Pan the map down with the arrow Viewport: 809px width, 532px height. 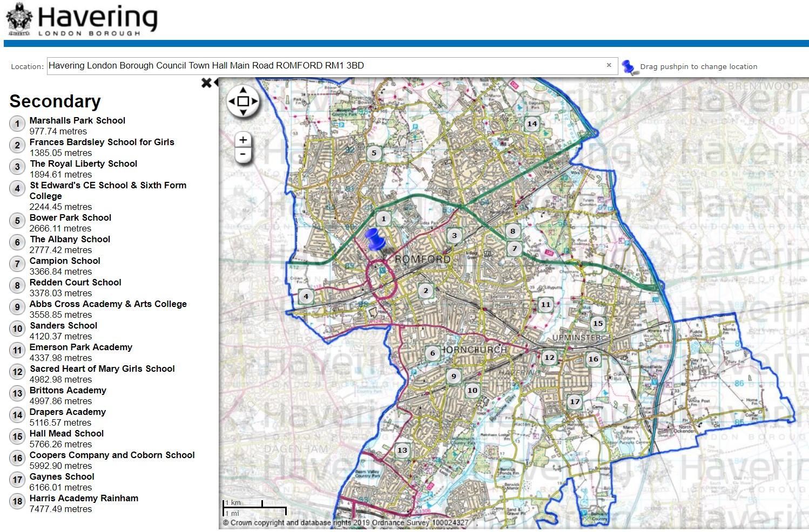[243, 112]
